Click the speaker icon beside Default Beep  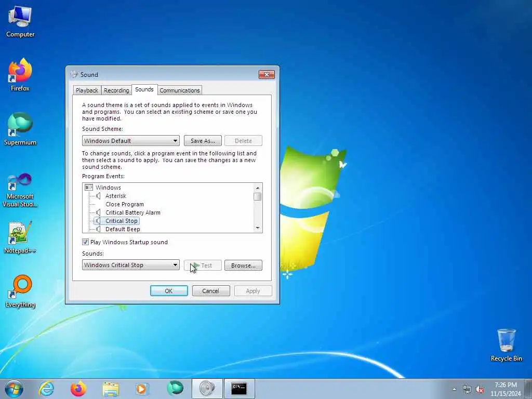[98, 229]
